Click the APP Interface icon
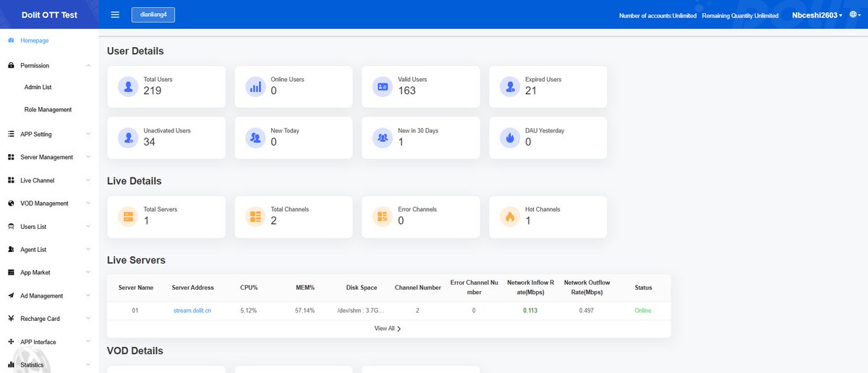 point(11,342)
